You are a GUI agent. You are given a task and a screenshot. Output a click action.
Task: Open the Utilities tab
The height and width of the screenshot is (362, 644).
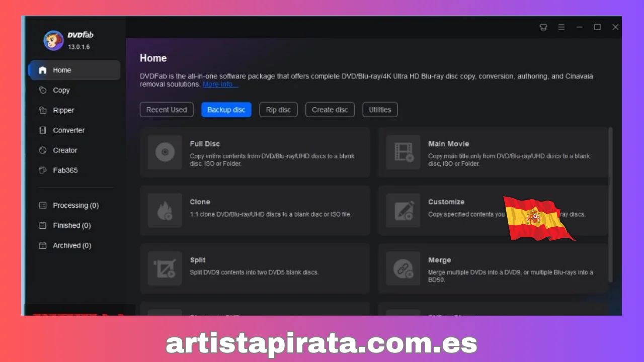click(380, 110)
